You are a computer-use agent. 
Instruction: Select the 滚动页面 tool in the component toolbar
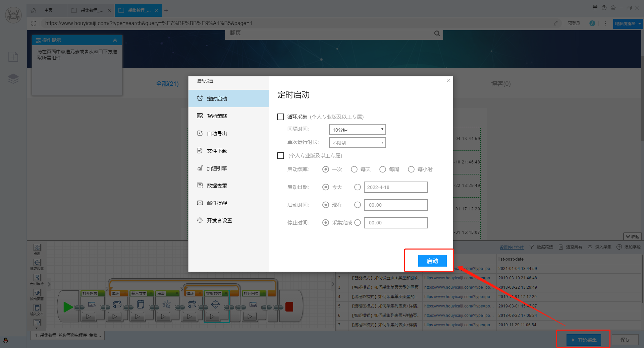(x=37, y=295)
